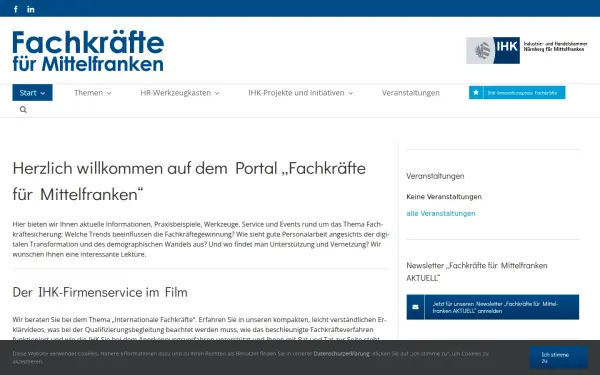This screenshot has width=600, height=375.
Task: Sign up via the Newsletter anmelden button
Action: point(493,307)
